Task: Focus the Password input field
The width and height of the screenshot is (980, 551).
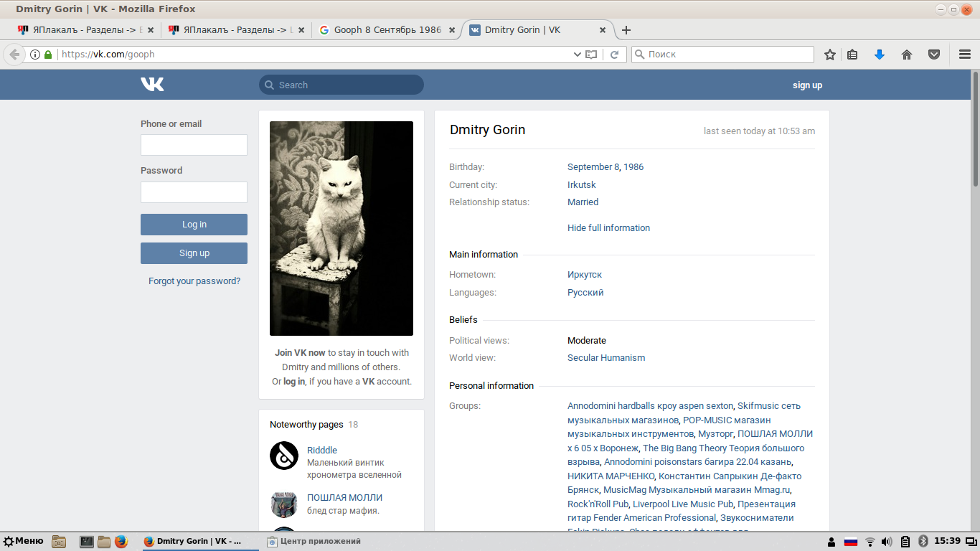Action: coord(194,192)
